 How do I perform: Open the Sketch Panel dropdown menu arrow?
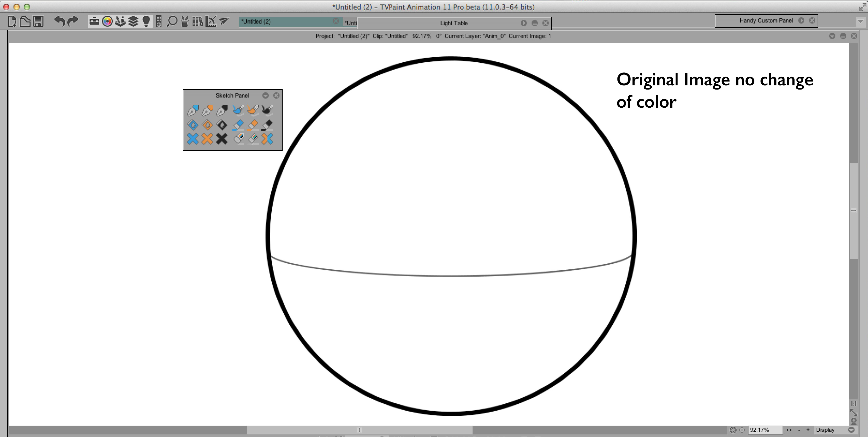(266, 96)
